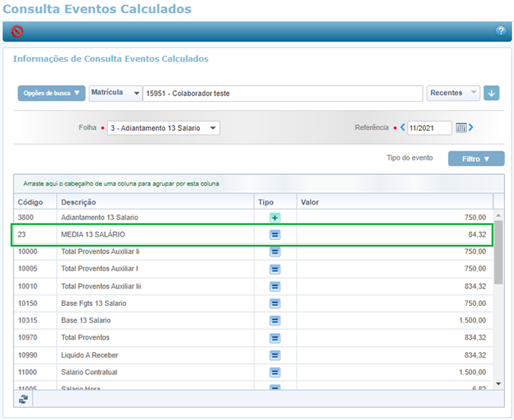This screenshot has width=514, height=420.
Task: Open the Filtro button menu
Action: click(476, 159)
